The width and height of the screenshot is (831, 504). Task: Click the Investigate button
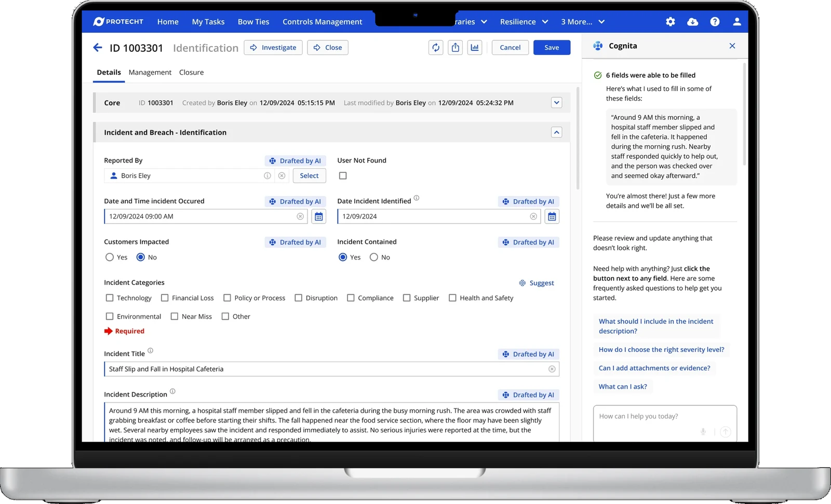point(273,48)
